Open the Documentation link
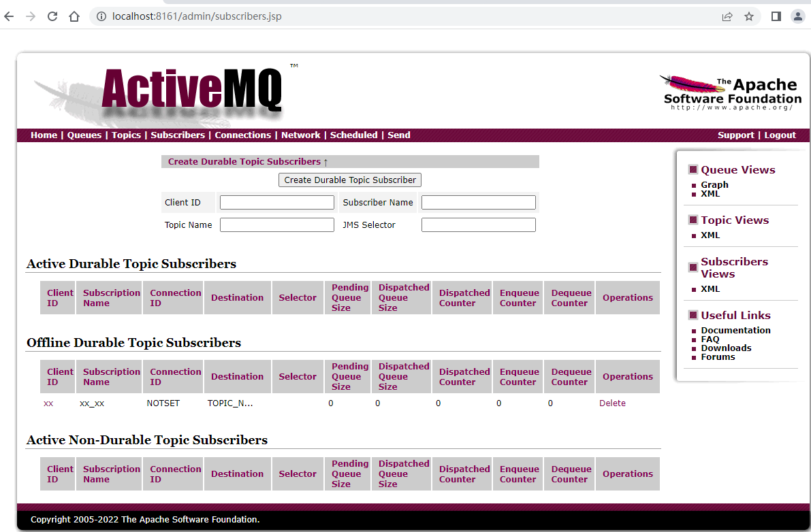This screenshot has height=532, width=811. pos(735,330)
